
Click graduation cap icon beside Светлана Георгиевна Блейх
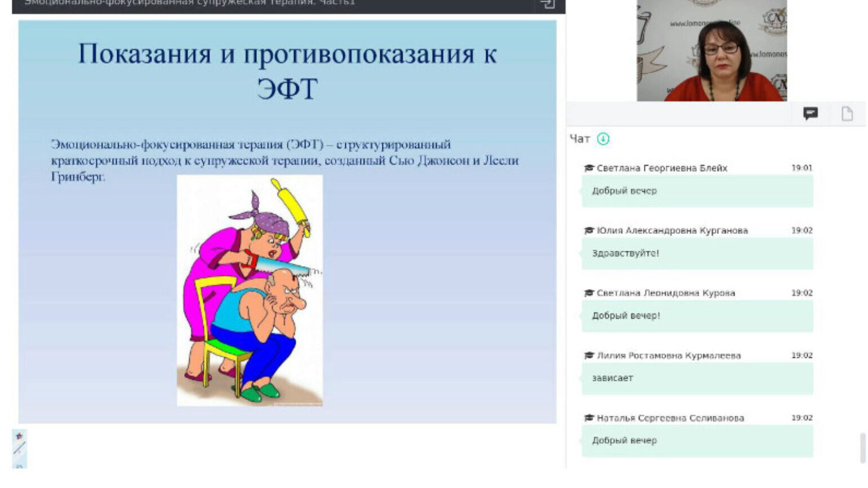(x=589, y=168)
